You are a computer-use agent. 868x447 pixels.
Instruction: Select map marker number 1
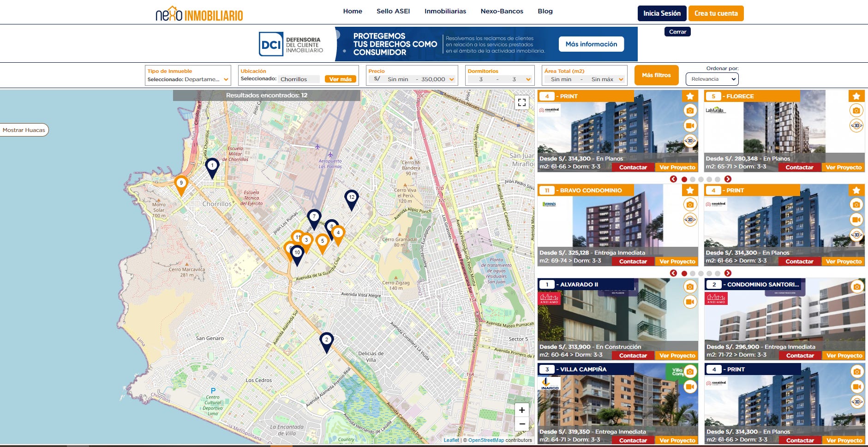click(x=212, y=168)
